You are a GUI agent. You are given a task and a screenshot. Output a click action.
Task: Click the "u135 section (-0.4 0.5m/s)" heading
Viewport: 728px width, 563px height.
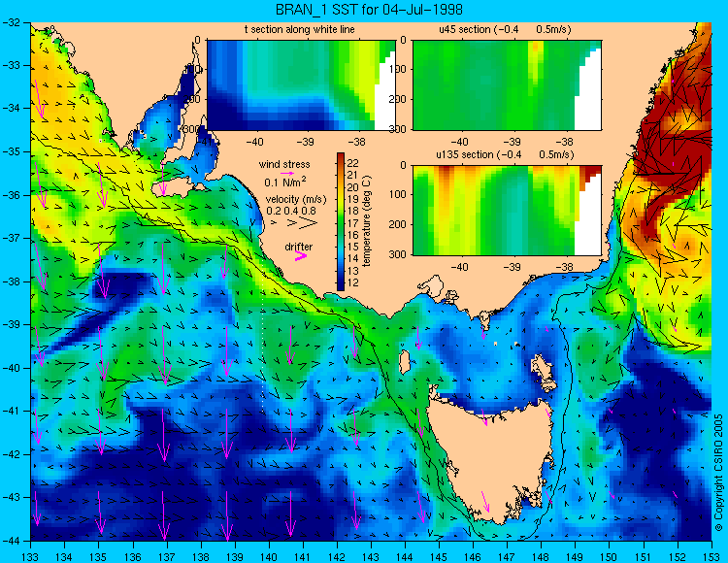point(505,154)
